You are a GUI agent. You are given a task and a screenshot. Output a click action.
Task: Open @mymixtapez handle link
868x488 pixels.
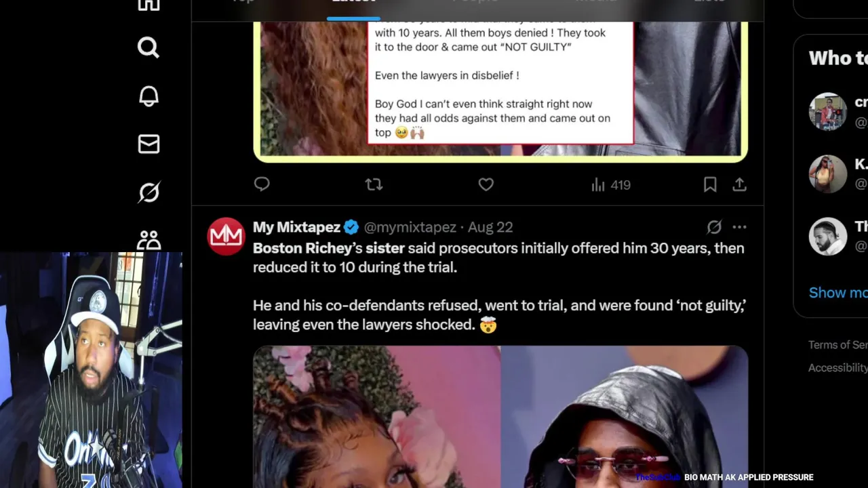tap(410, 227)
